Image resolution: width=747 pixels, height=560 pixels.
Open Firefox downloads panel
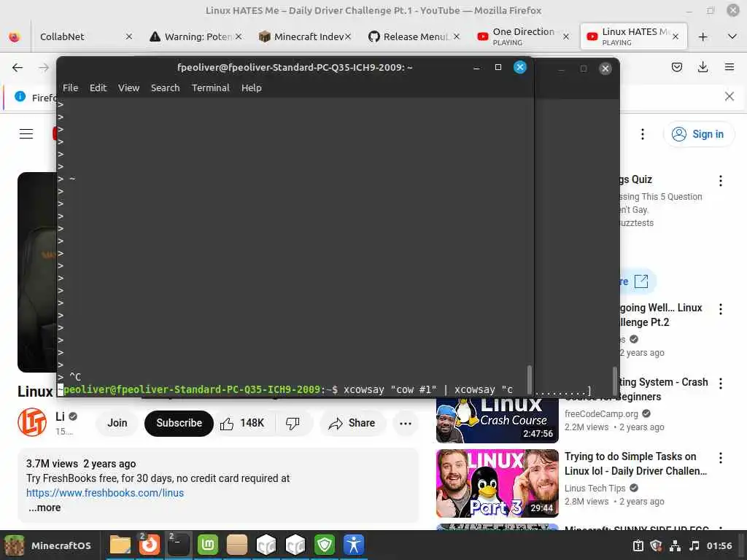[x=703, y=67]
